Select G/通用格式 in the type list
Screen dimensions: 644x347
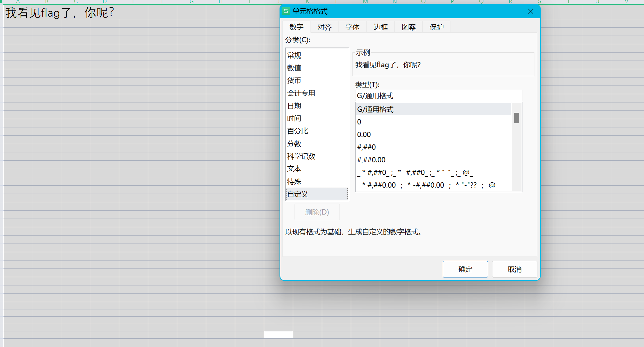[433, 109]
